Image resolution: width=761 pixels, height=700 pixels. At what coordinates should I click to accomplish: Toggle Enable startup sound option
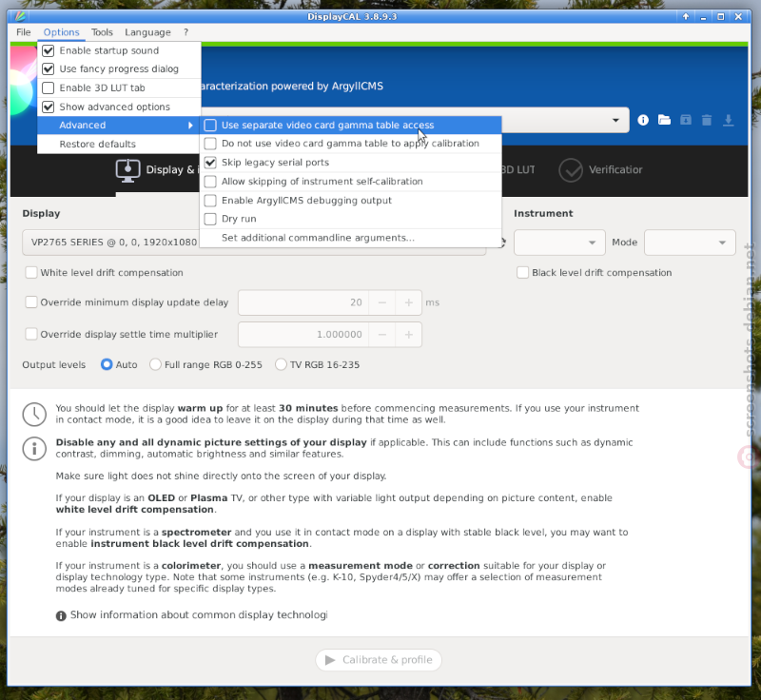click(119, 50)
